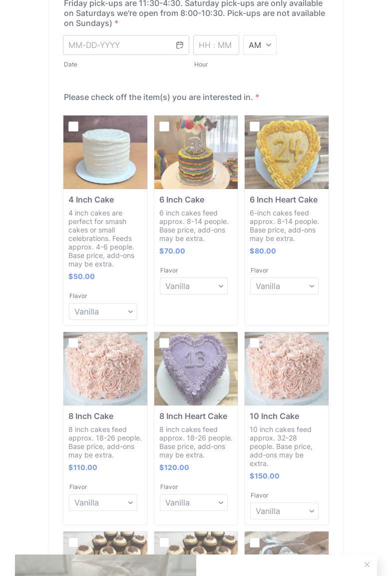Image resolution: width=392 pixels, height=576 pixels.
Task: Select the 6 Inch Heart Cake checkbox
Action: coord(254,126)
